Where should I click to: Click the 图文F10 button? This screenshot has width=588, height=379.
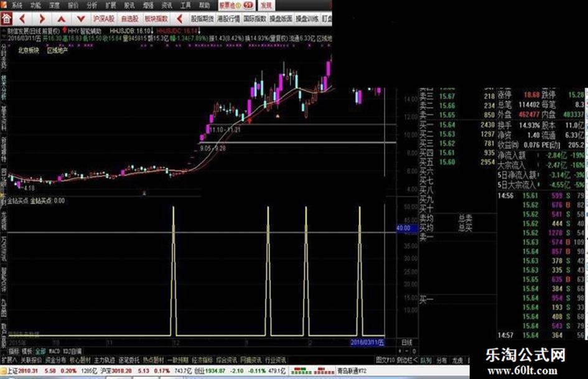(x=386, y=360)
